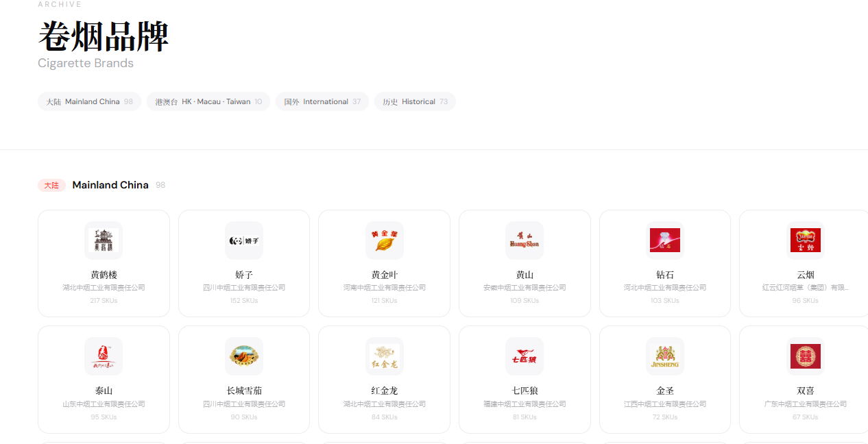Filter by 港澳台 HK Macau Taiwan tab

pyautogui.click(x=208, y=101)
